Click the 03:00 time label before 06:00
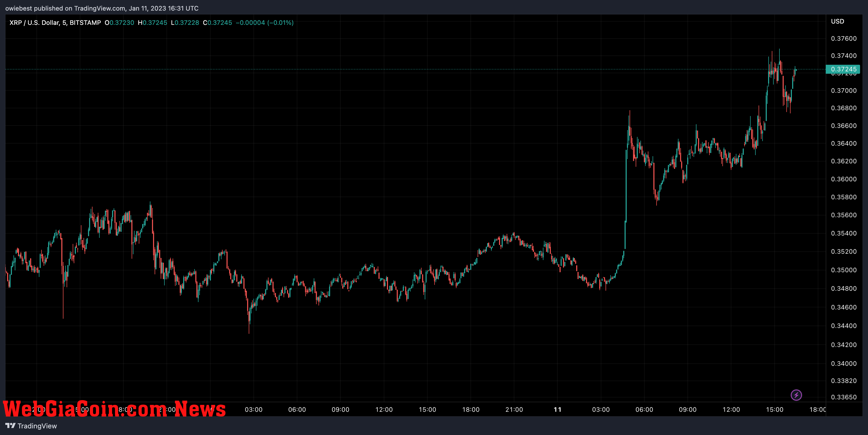Viewport: 868px width, 435px height. click(x=253, y=409)
